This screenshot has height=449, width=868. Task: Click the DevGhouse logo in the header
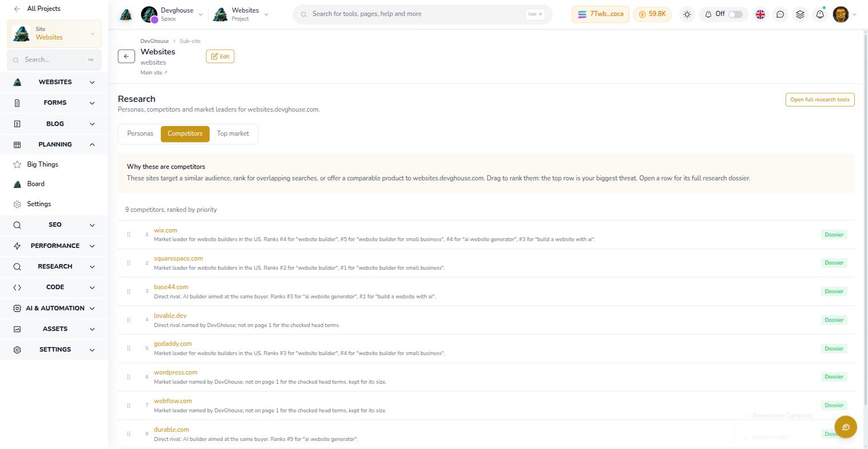(126, 15)
